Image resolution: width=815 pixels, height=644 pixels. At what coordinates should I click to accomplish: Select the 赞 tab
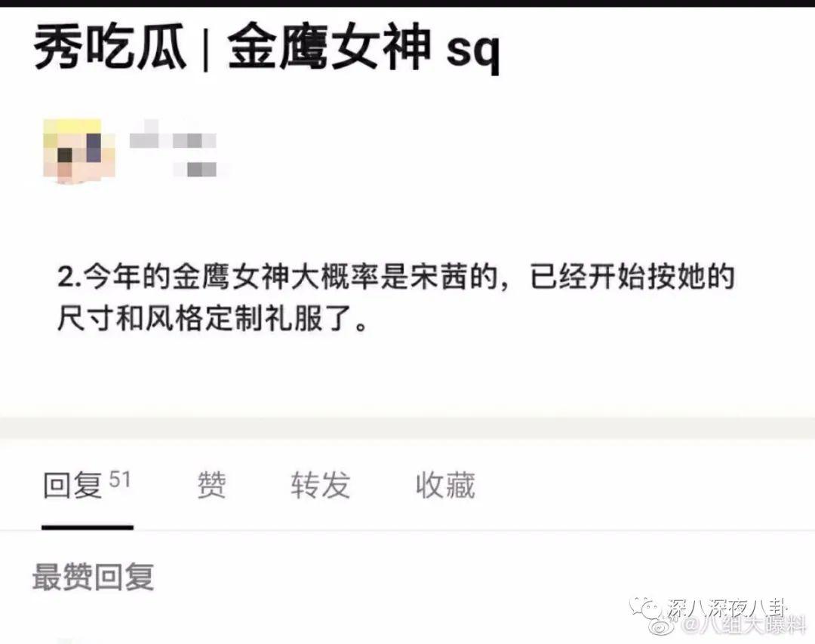pyautogui.click(x=211, y=485)
